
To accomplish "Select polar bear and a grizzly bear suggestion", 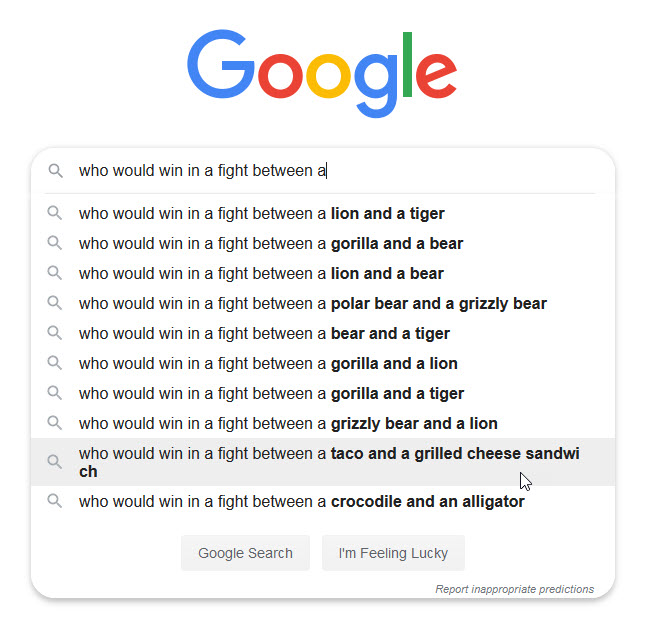I will click(313, 303).
